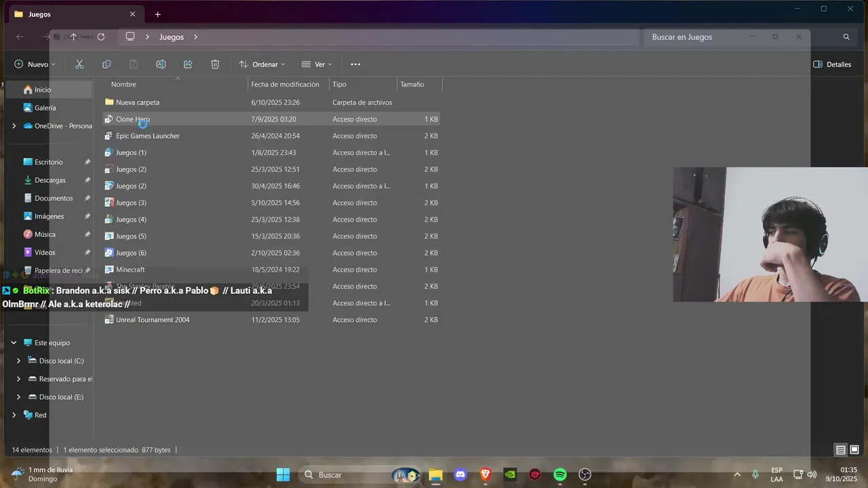Open the NVIDIA app from taskbar
This screenshot has width=868, height=488.
(510, 474)
